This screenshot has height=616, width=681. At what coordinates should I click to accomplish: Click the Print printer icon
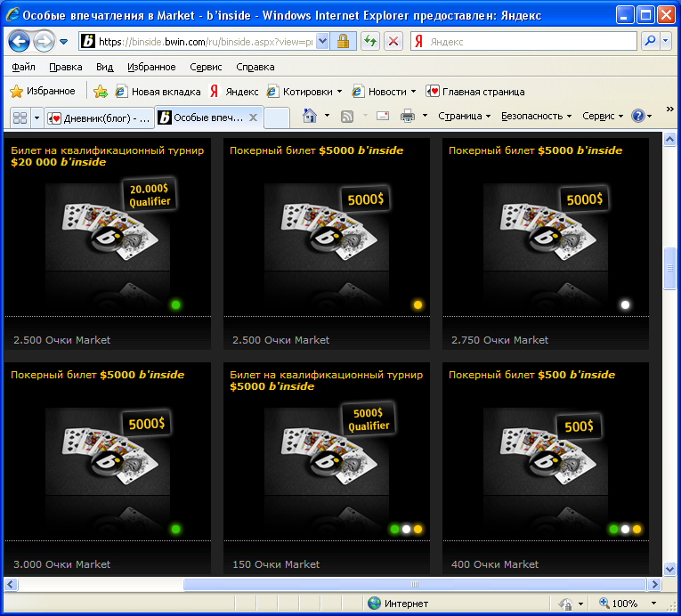[x=408, y=116]
